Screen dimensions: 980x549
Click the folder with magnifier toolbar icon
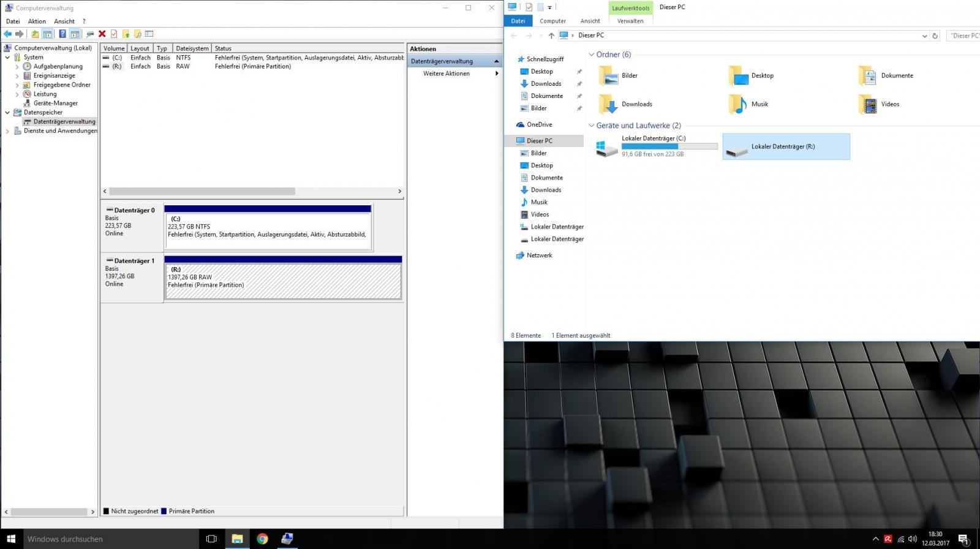coord(138,34)
